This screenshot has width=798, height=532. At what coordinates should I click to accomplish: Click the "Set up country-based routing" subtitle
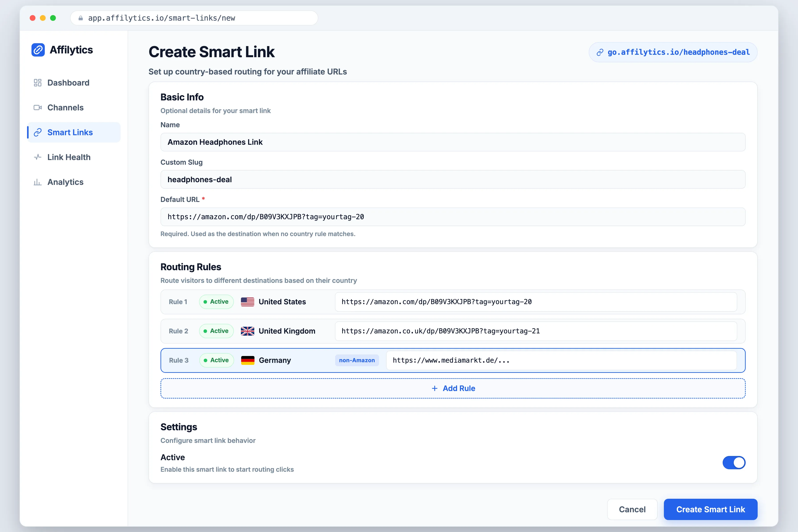[248, 72]
